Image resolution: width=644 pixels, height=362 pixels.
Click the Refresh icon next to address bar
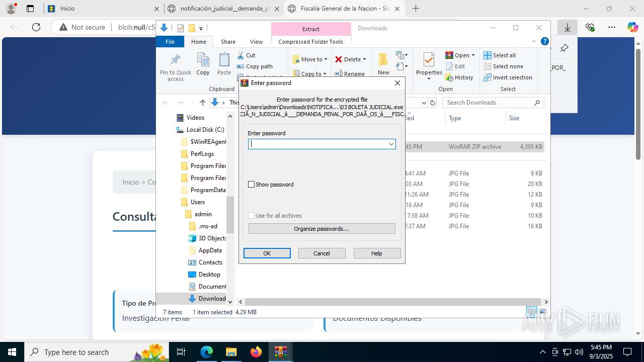click(432, 103)
